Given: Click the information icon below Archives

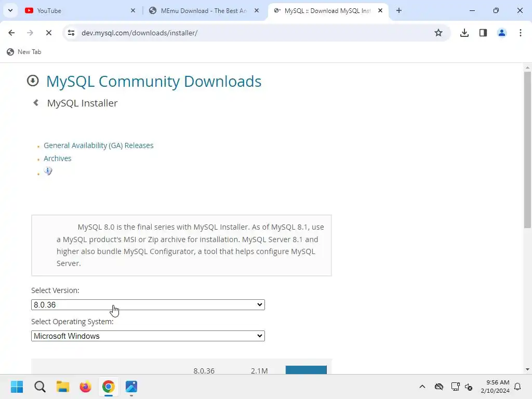Looking at the screenshot, I should [48, 171].
